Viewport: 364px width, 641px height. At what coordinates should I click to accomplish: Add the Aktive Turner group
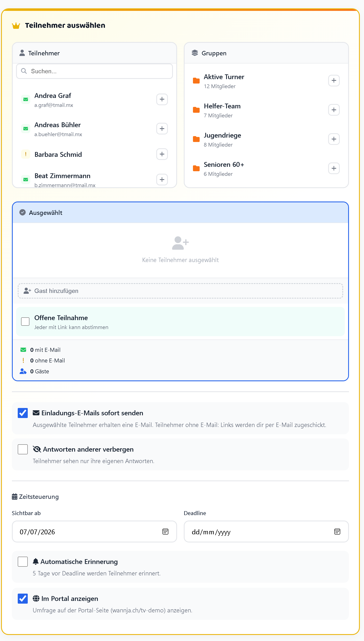334,81
